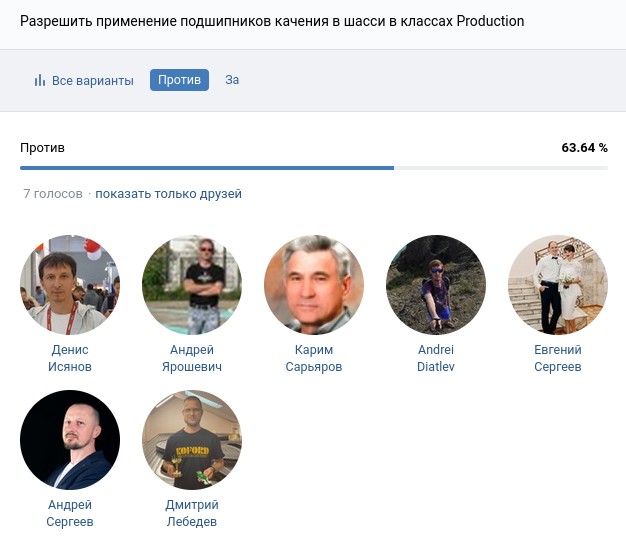Open Андрей Сергеев avatar
626x546 pixels.
pos(70,440)
